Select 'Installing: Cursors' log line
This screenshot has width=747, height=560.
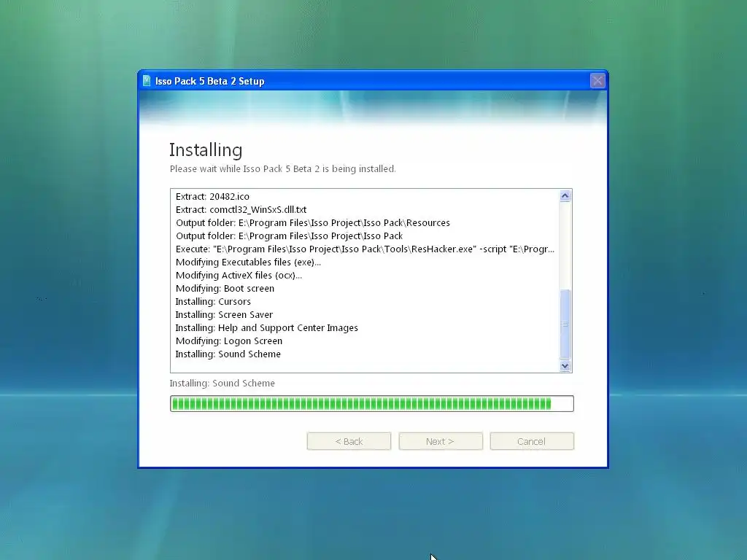(x=213, y=301)
